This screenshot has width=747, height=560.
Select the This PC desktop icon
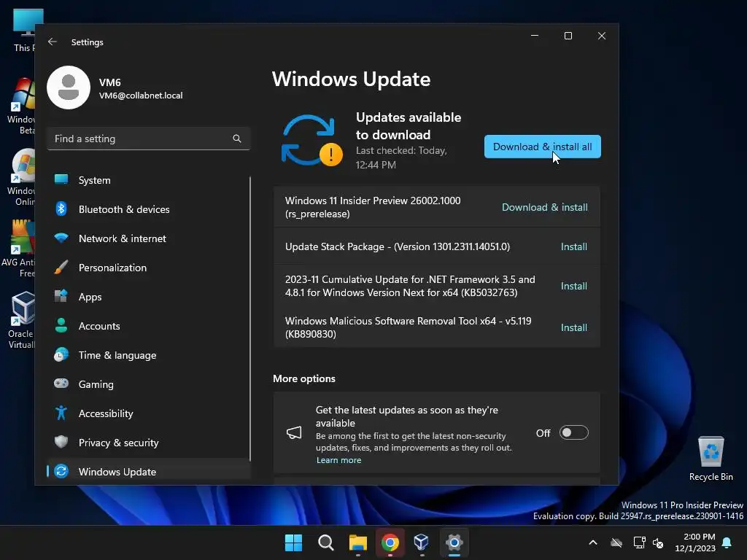pos(24,31)
